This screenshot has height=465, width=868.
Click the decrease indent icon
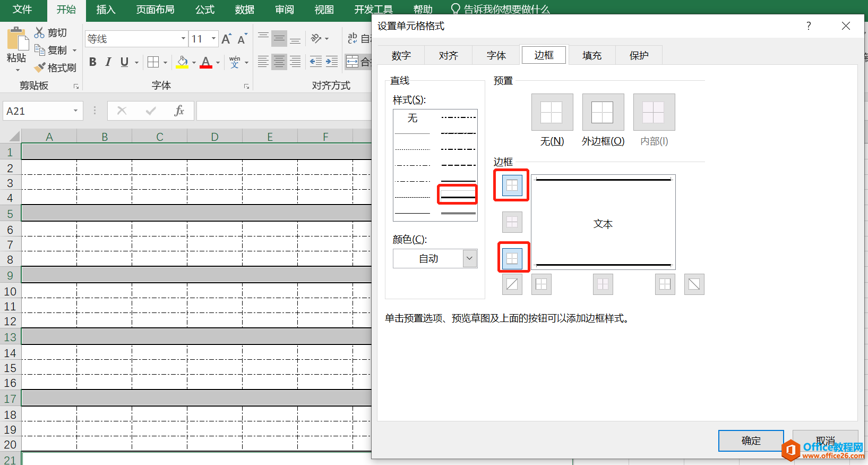(x=316, y=62)
